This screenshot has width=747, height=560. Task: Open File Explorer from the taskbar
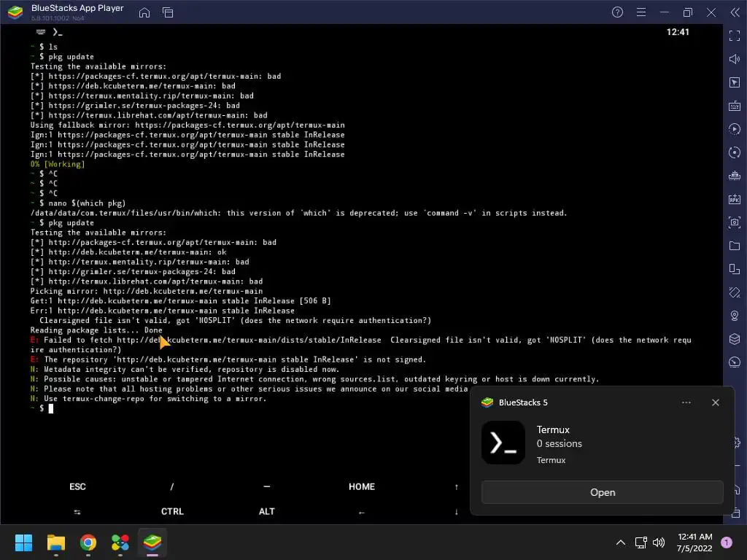coord(55,542)
